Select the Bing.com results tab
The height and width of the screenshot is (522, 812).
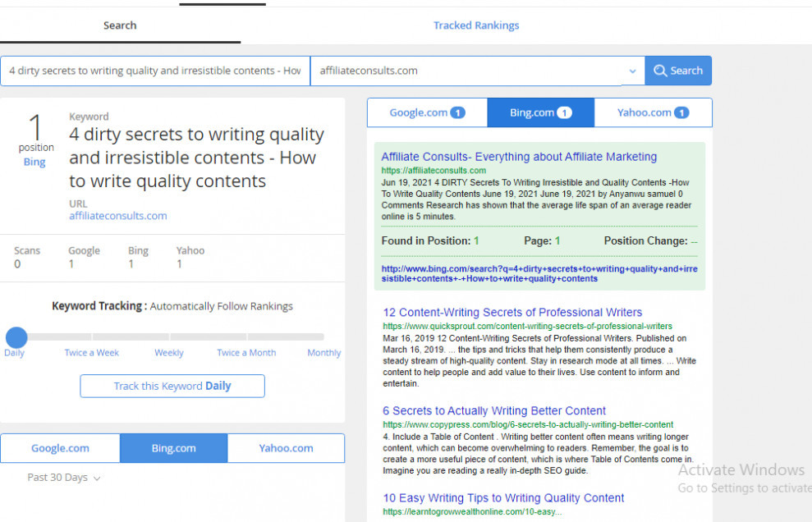click(x=540, y=112)
